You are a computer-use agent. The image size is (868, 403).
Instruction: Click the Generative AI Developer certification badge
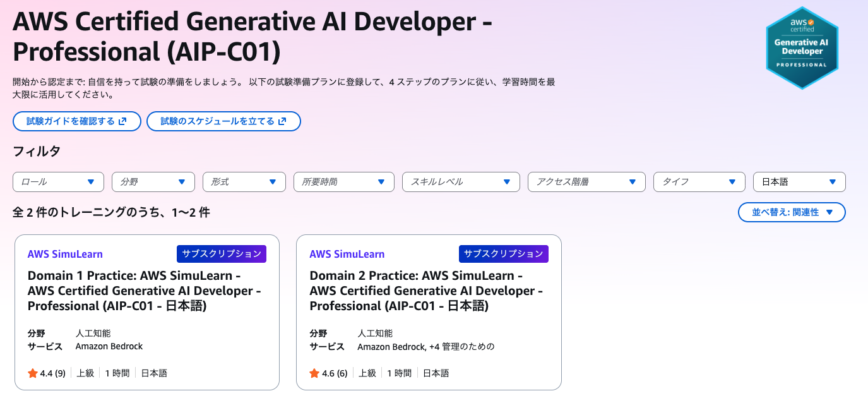click(802, 48)
